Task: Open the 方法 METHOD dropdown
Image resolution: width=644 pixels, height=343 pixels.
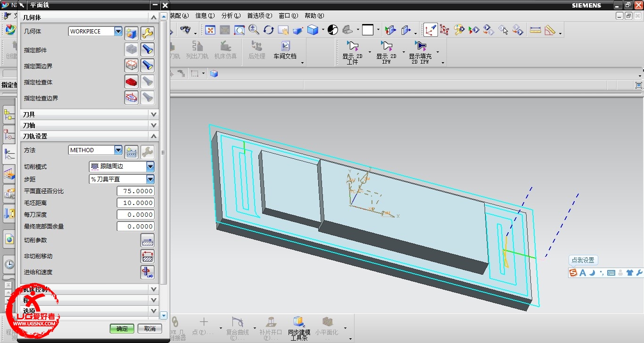Action: coord(118,150)
